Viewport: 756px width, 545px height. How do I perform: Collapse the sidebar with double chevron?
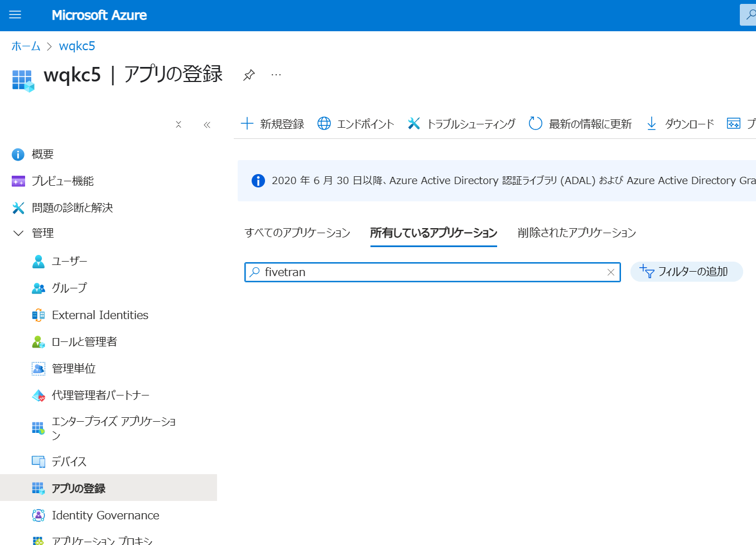tap(207, 124)
